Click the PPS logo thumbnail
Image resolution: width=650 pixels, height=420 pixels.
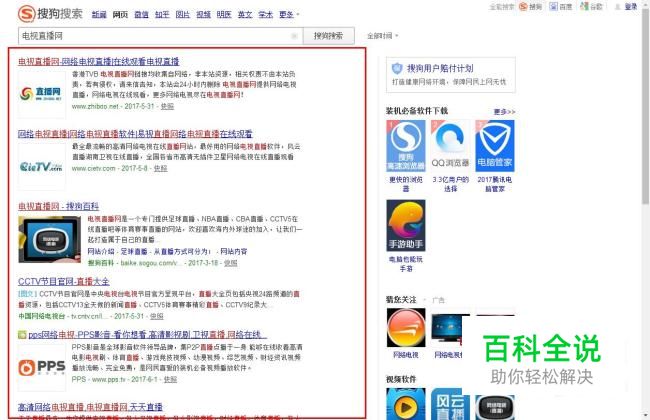pyautogui.click(x=41, y=367)
